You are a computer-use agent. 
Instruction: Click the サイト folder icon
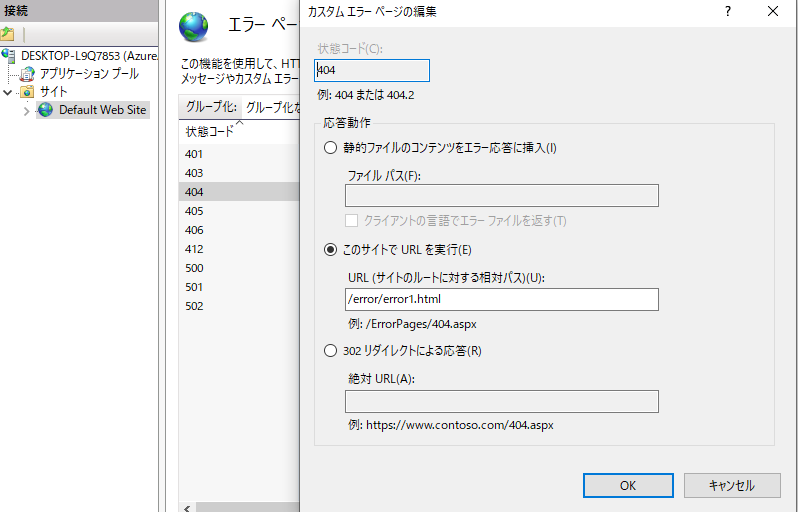click(27, 92)
